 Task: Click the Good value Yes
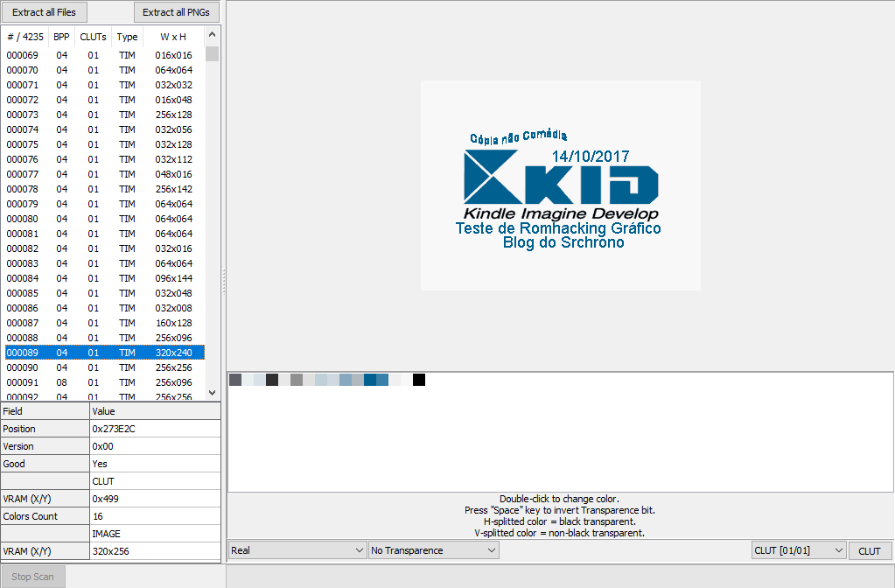click(155, 464)
